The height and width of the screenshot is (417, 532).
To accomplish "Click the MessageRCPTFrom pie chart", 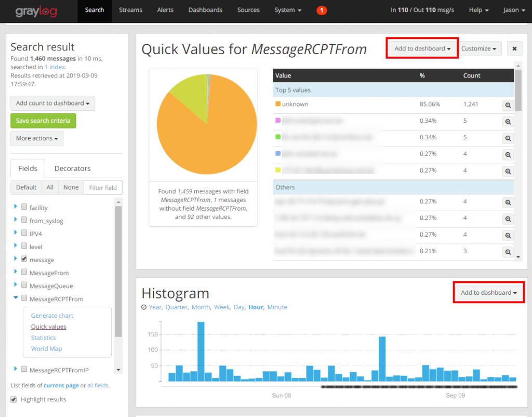I will 207,124.
